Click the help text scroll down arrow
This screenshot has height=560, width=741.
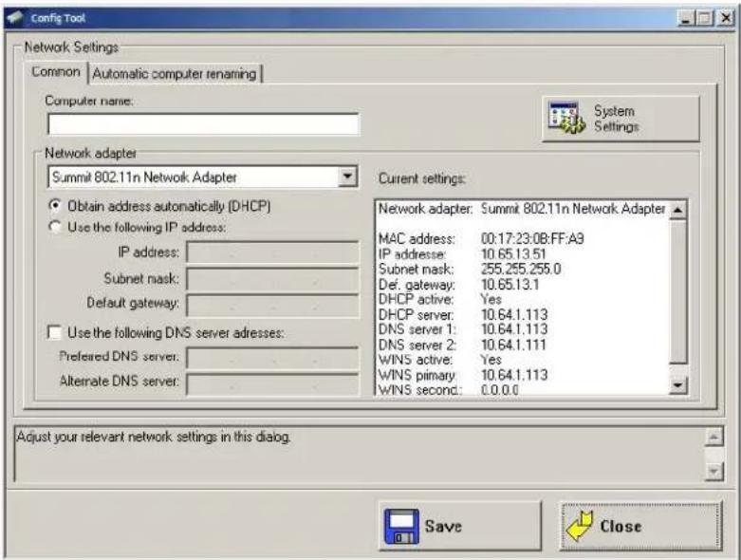pyautogui.click(x=714, y=471)
